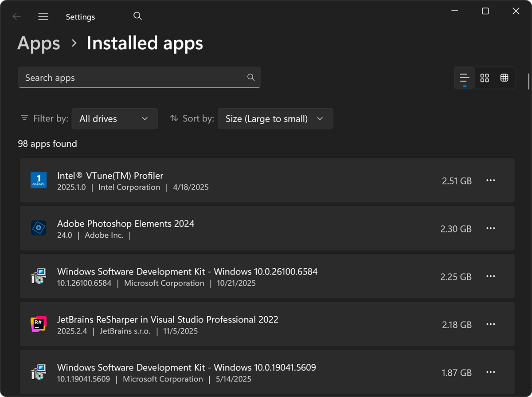Click the 10/21/2025 install date

pos(236,283)
